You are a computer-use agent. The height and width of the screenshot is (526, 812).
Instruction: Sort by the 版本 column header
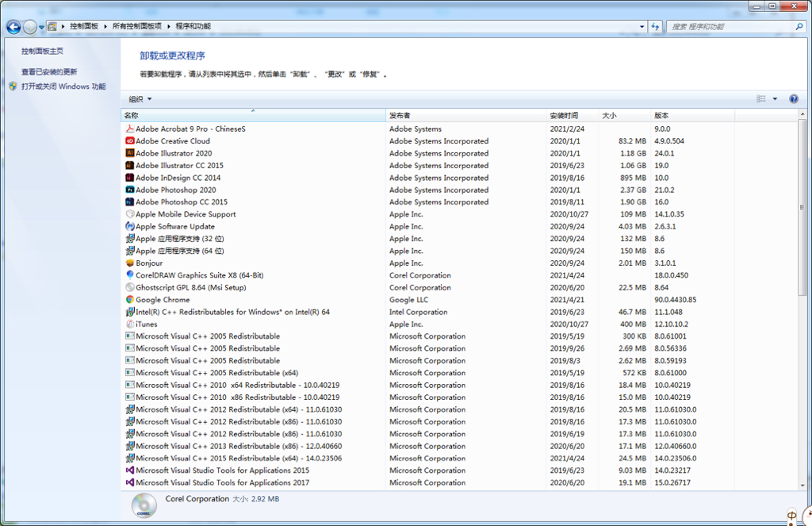pos(693,116)
